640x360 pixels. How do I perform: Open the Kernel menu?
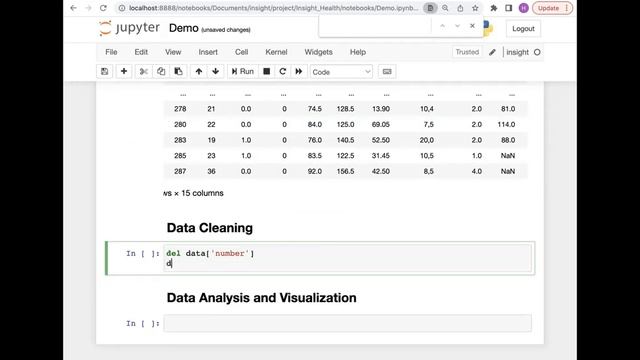(x=276, y=52)
